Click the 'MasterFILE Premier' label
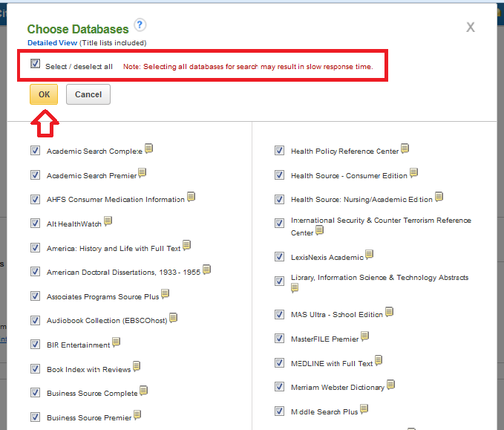Screen dimensions: 504x430 (x=324, y=339)
